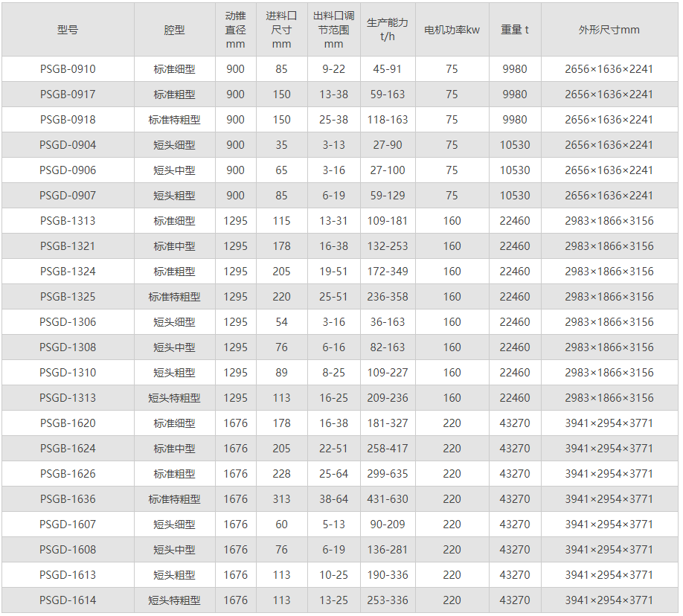Select the PSGB-1636 model cell
The height and width of the screenshot is (616, 683).
point(68,499)
